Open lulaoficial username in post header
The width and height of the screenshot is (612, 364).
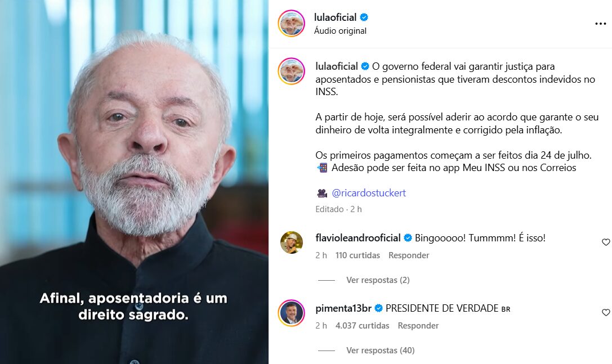pos(335,17)
